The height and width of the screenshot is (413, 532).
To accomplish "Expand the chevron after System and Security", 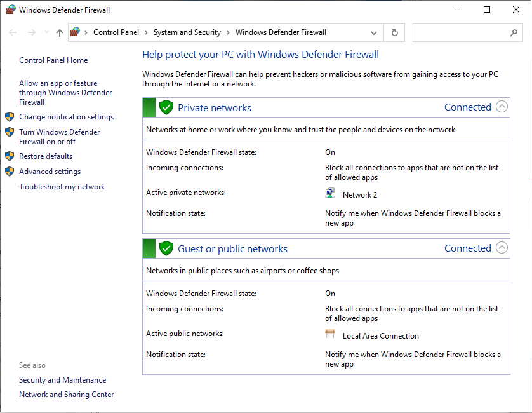I will 229,32.
